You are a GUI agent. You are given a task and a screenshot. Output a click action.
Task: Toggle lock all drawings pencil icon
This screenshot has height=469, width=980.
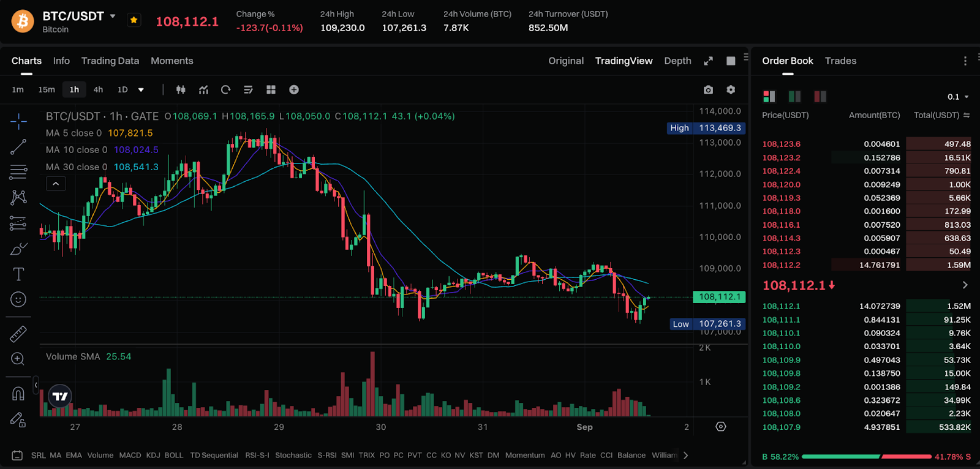tap(18, 419)
